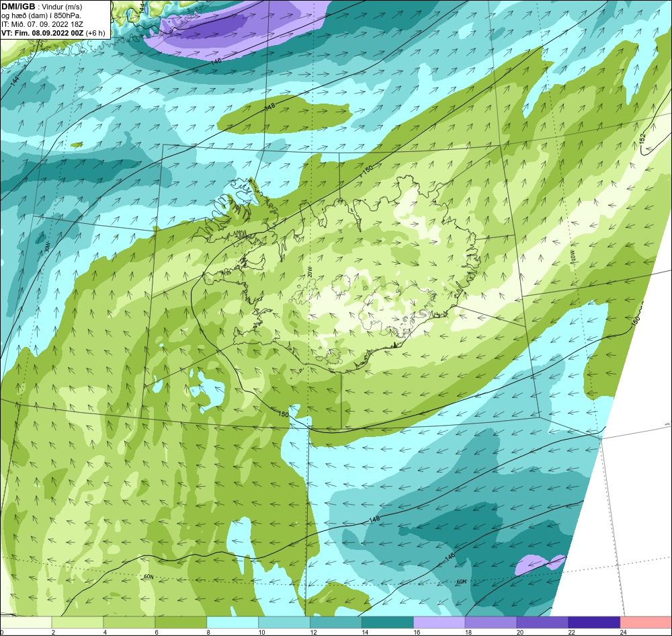This screenshot has height=636, width=672.
Task: Click the '152' contour label
Action: coord(642,138)
